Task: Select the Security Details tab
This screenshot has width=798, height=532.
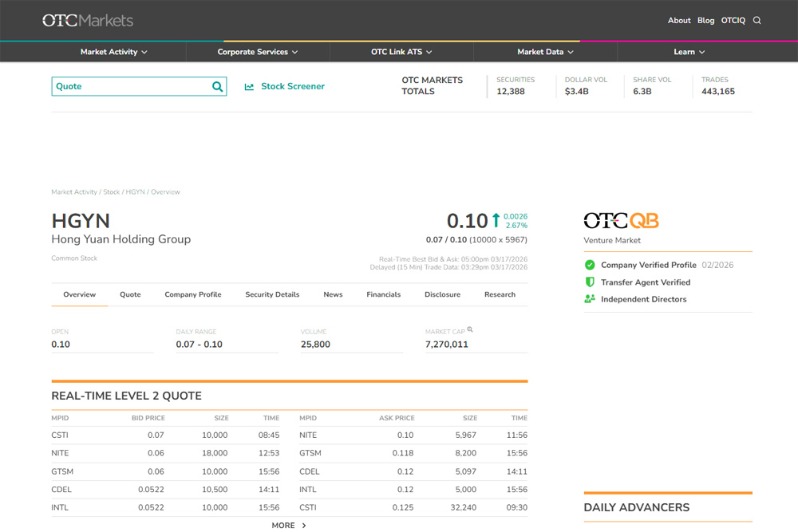Action: 272,294
